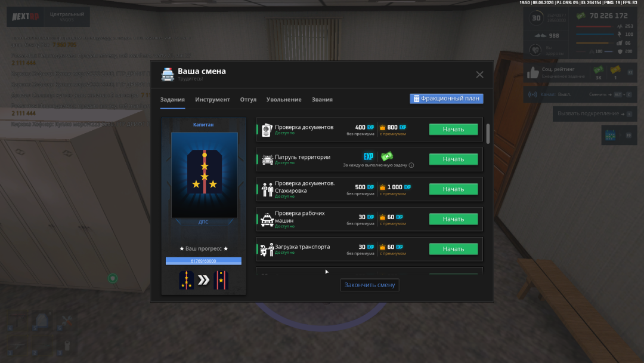Click the police car icon in dialog header
The image size is (644, 363).
click(x=168, y=75)
